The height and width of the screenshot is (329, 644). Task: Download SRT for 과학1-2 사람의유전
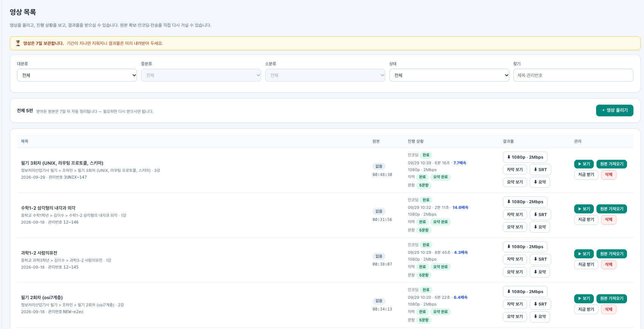click(x=540, y=259)
